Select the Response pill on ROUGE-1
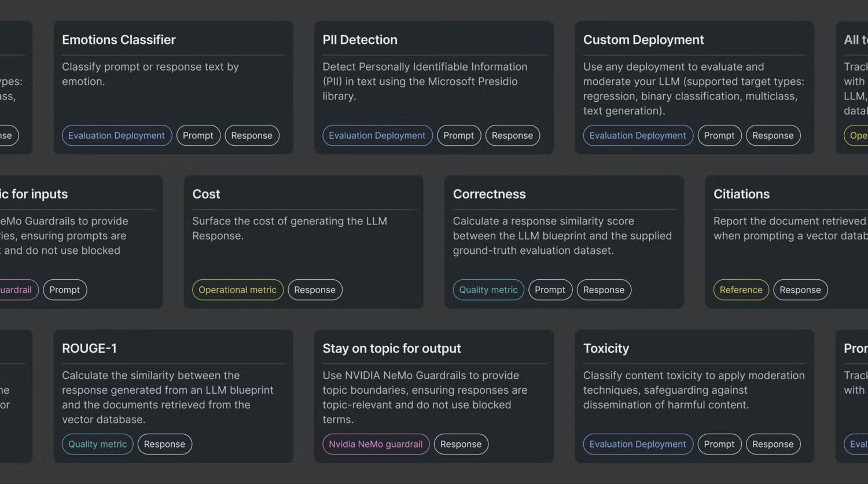The image size is (868, 484). tap(165, 444)
